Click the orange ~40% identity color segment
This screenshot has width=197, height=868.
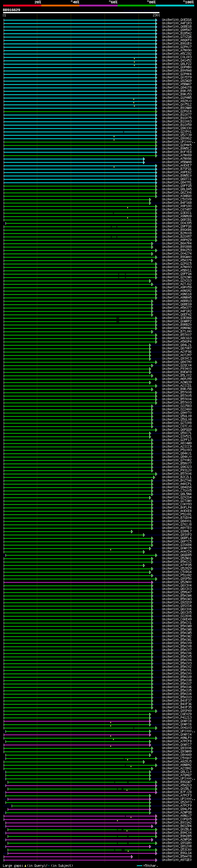60,6
